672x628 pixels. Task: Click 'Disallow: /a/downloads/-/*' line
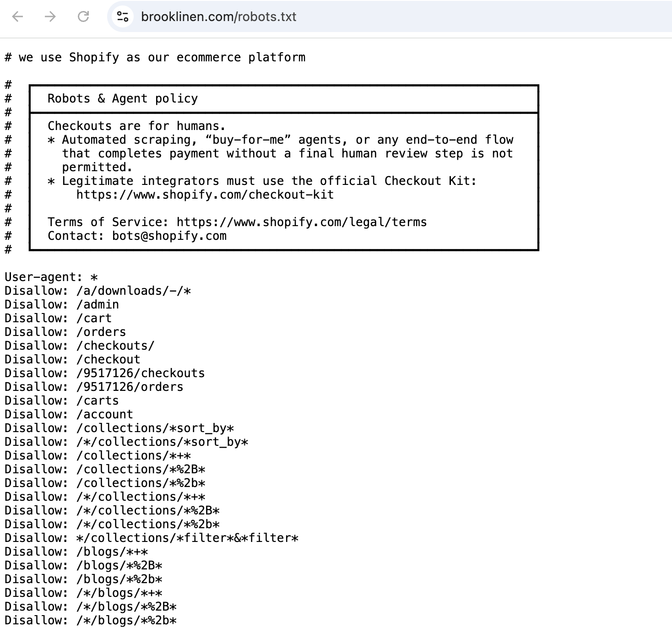point(98,291)
